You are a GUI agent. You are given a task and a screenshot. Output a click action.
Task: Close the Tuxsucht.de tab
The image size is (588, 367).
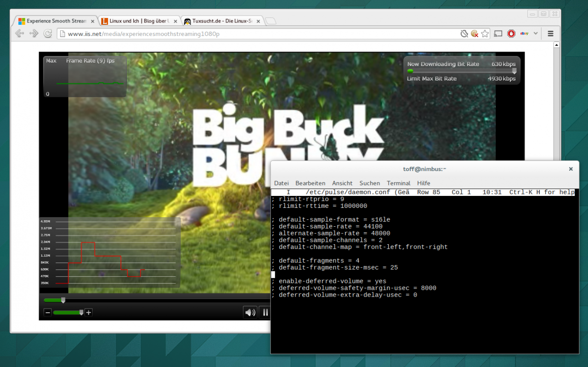tap(258, 21)
